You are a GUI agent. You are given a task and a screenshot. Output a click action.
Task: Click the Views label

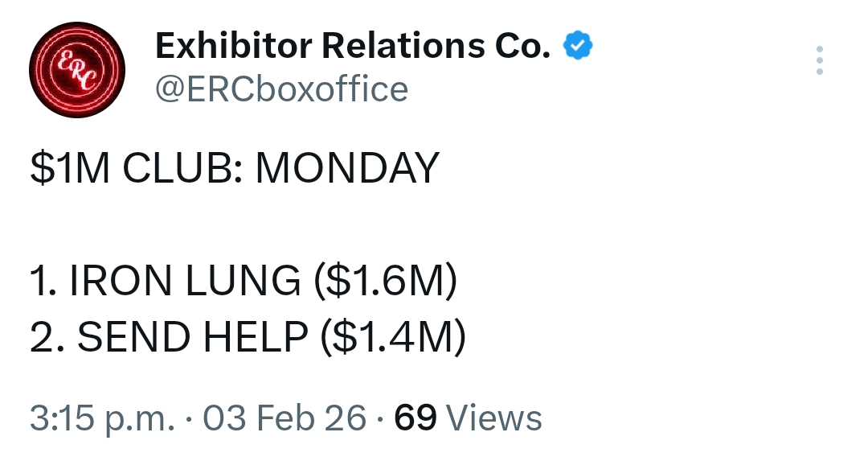coord(494,418)
